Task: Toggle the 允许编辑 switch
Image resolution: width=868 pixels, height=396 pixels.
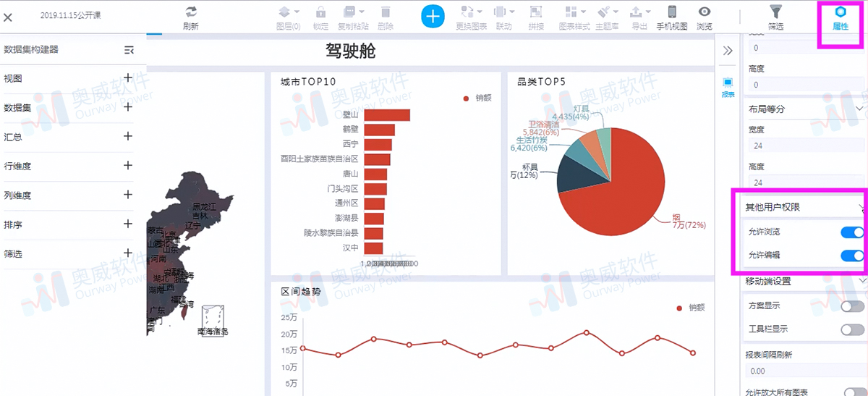Action: pos(853,255)
